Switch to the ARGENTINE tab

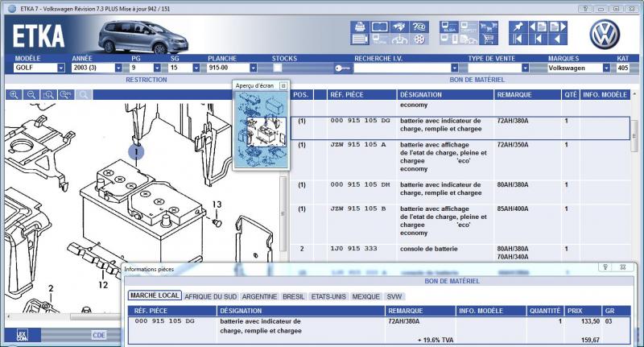(x=259, y=296)
